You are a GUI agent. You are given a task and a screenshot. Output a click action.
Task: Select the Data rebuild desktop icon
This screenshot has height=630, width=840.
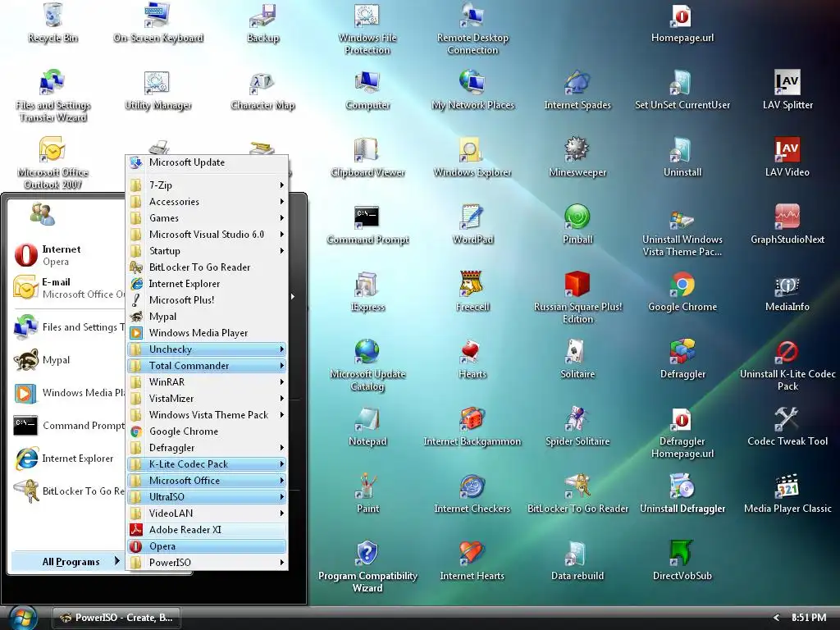click(577, 561)
